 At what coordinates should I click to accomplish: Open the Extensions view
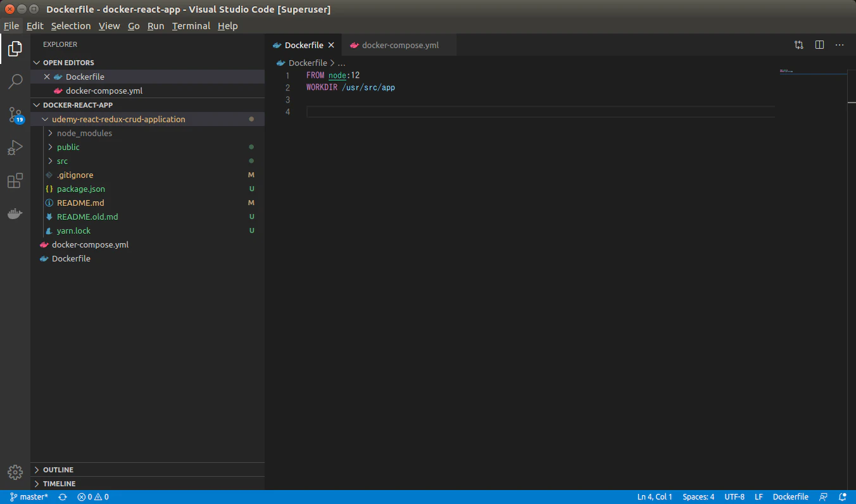(x=15, y=180)
